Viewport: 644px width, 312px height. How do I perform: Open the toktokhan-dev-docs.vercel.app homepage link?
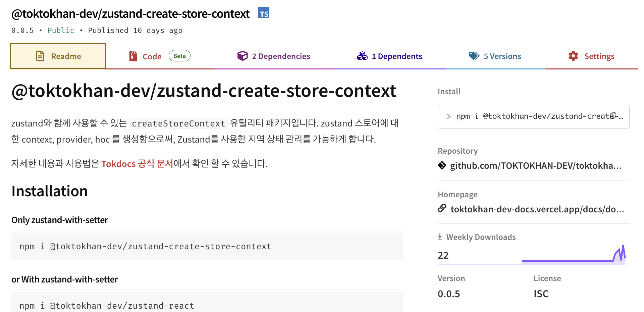tap(537, 209)
